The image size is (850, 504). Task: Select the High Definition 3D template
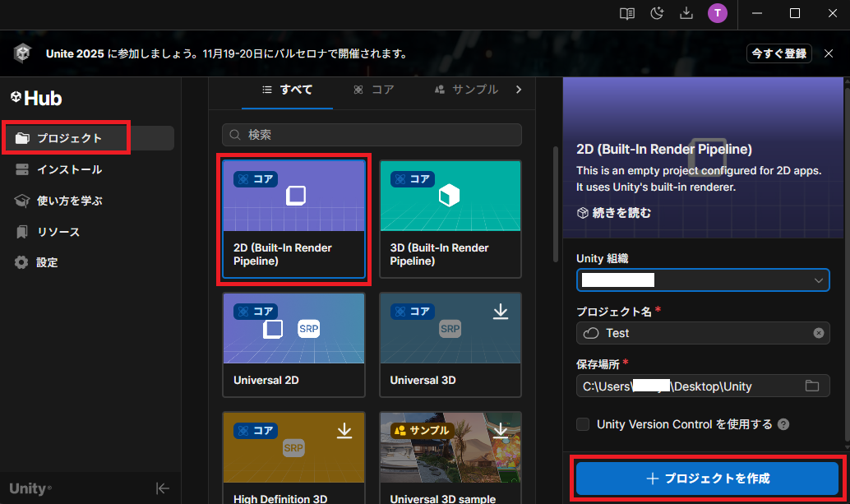[293, 458]
